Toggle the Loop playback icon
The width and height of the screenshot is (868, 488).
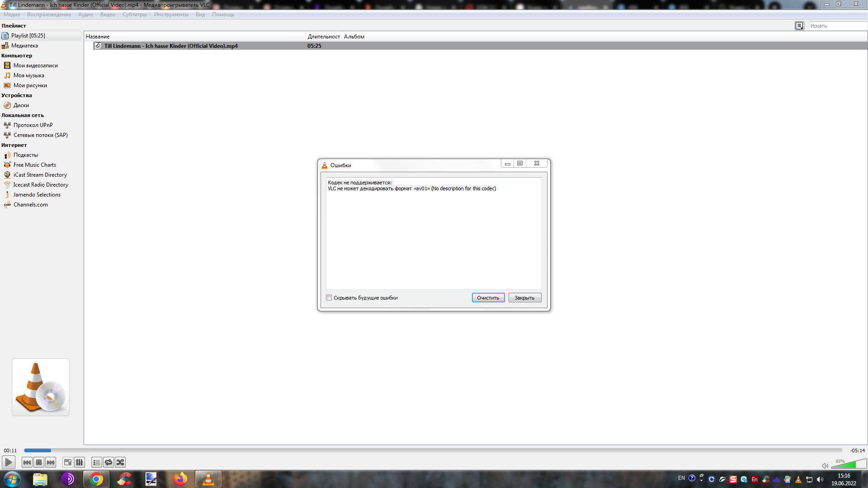(108, 462)
